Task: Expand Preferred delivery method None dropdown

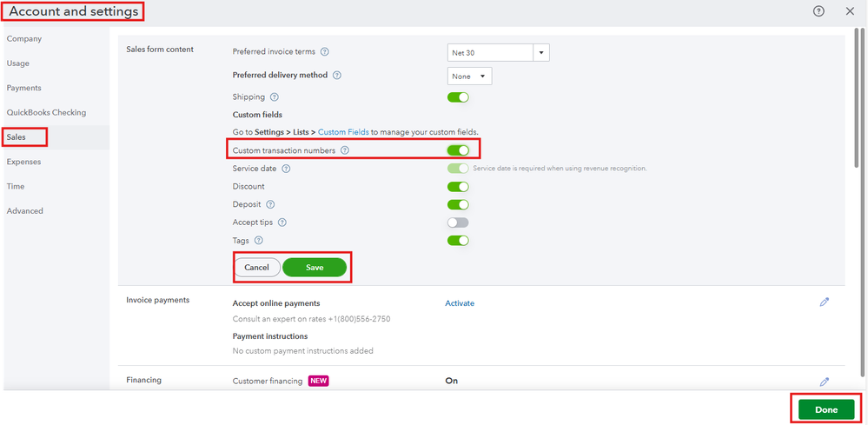Action: coord(469,76)
